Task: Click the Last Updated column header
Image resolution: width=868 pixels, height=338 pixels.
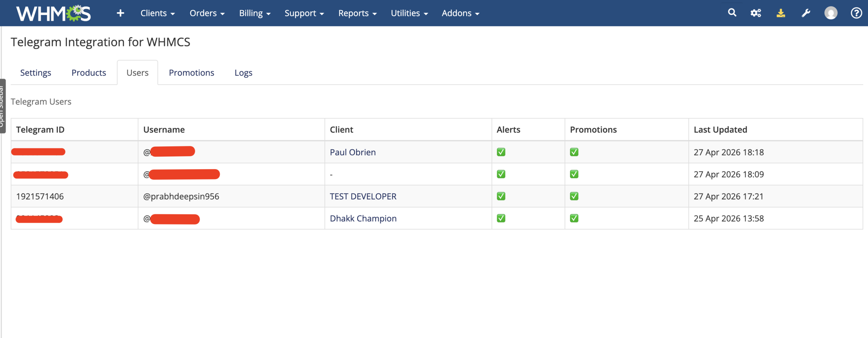Action: tap(720, 130)
